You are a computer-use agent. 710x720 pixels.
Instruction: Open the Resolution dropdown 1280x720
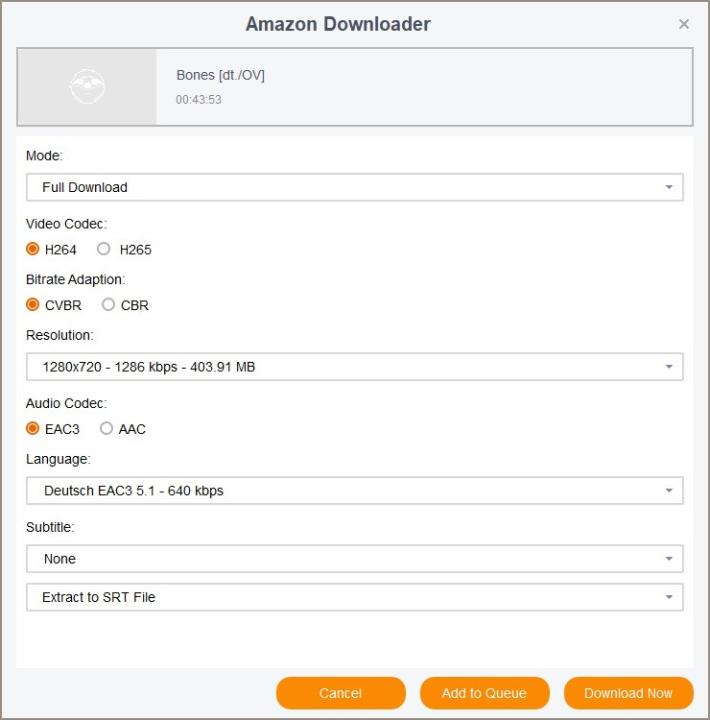click(x=355, y=367)
